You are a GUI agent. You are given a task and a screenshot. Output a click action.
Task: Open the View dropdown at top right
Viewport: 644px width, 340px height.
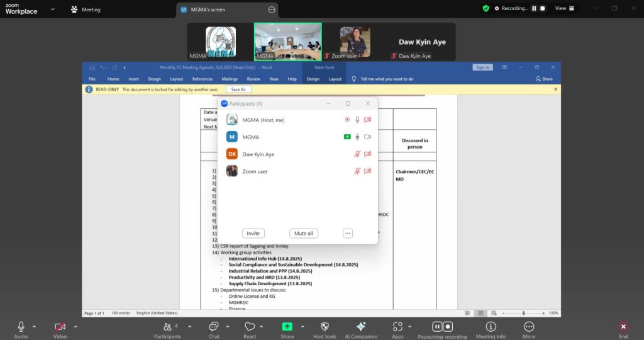tap(564, 9)
